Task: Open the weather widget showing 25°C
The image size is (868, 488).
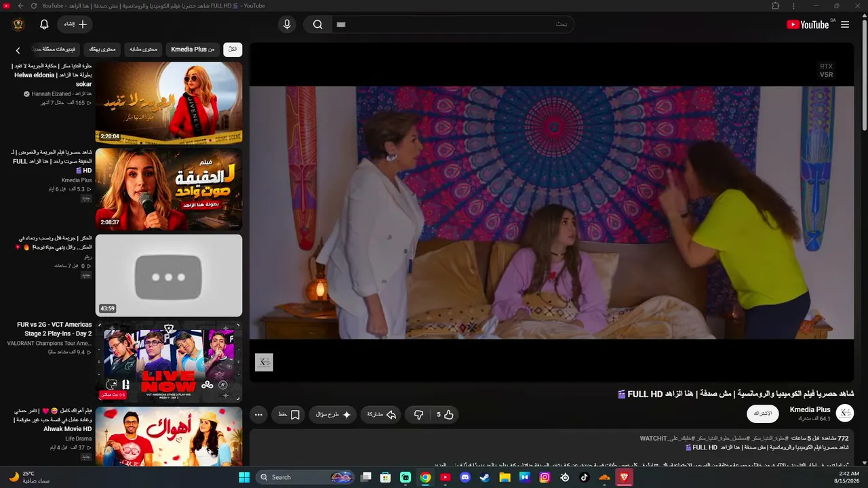Action: tap(30, 477)
